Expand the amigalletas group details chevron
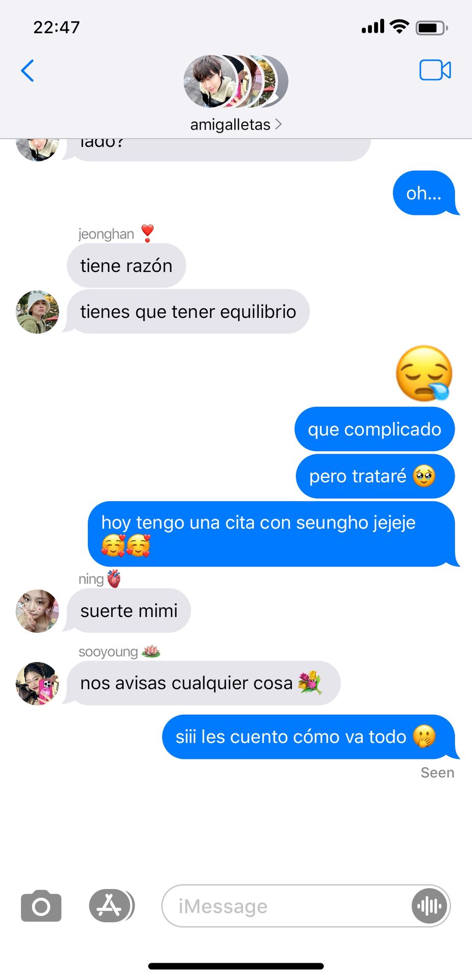The height and width of the screenshot is (980, 472). pos(278,124)
